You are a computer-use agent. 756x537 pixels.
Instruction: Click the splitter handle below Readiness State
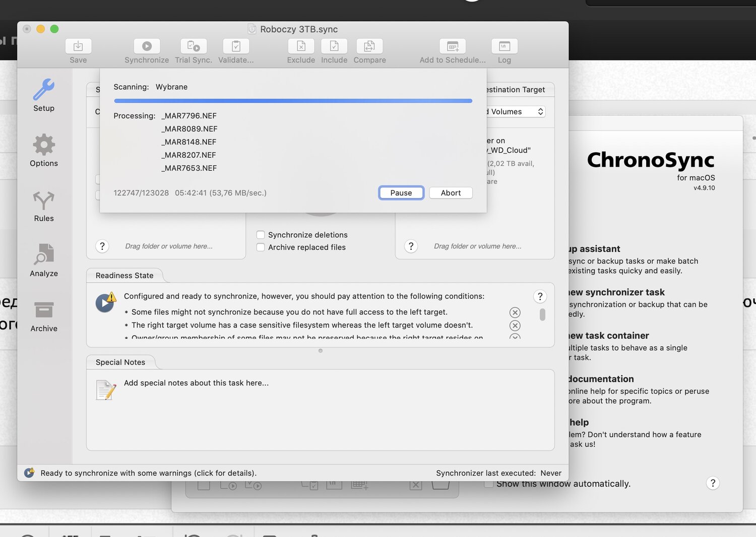[x=321, y=351]
